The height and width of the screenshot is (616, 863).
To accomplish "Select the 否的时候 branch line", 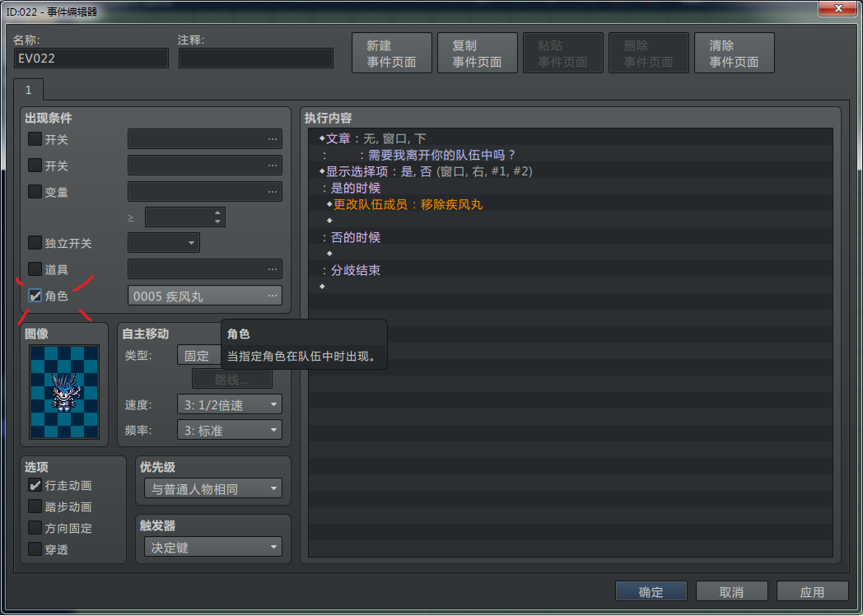I will click(x=571, y=237).
